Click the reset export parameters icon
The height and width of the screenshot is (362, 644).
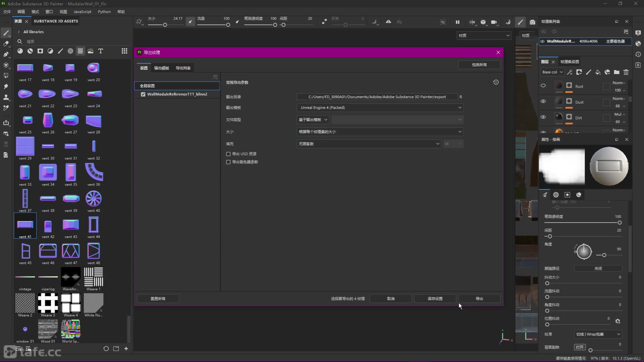496,82
